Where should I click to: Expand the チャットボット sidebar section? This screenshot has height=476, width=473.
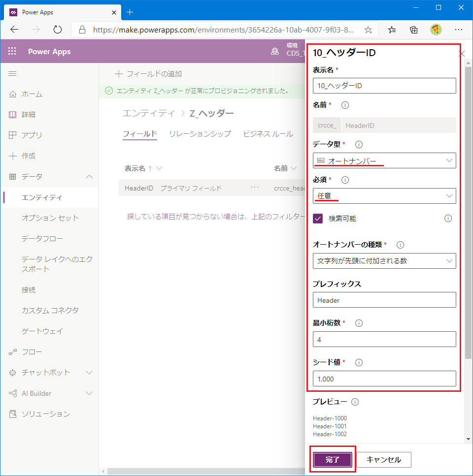click(x=89, y=373)
